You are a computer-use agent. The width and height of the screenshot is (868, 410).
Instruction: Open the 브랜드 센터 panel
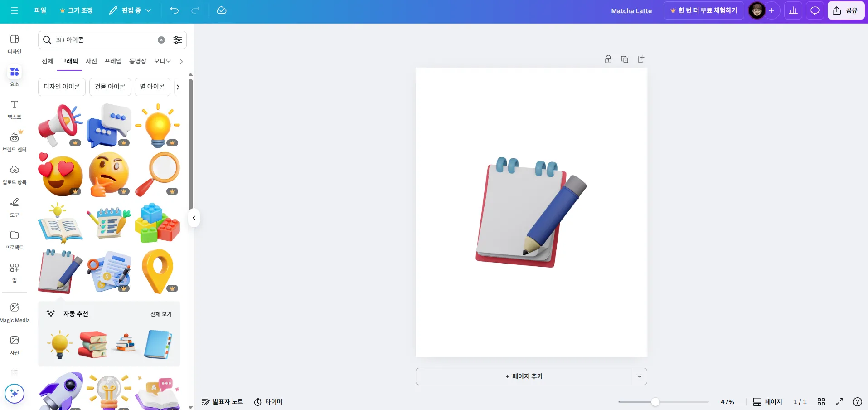(x=15, y=142)
